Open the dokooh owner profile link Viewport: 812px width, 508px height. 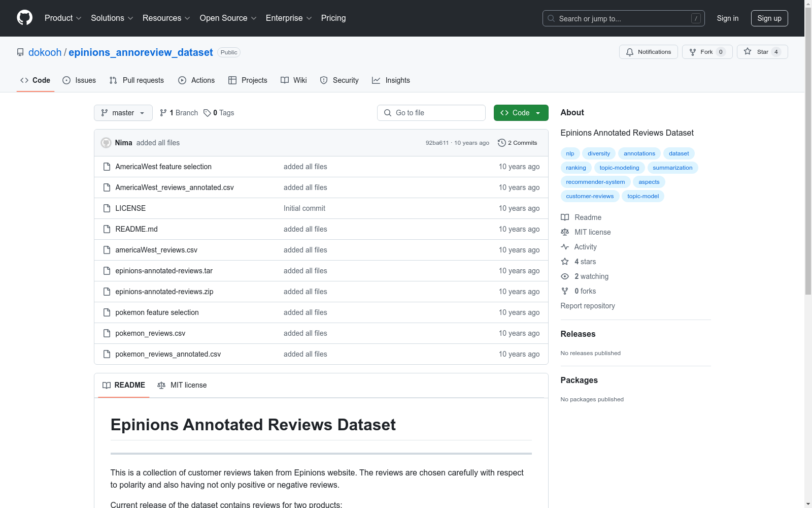pyautogui.click(x=45, y=52)
